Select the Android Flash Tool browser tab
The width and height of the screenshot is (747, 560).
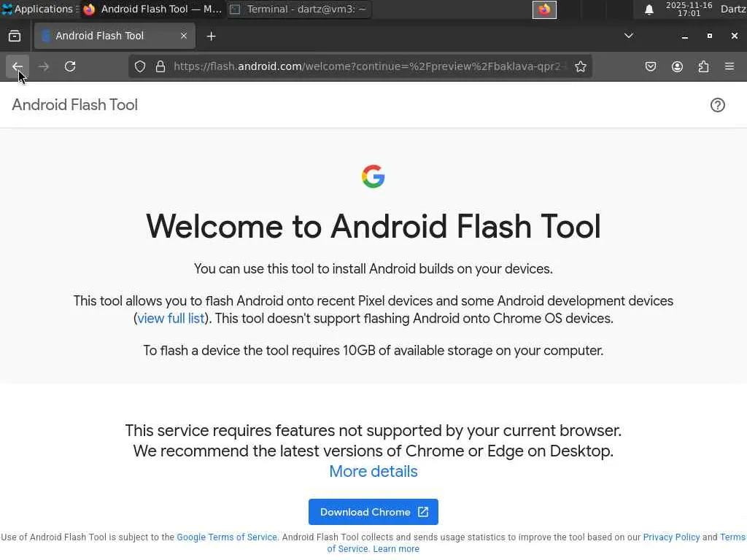(109, 36)
